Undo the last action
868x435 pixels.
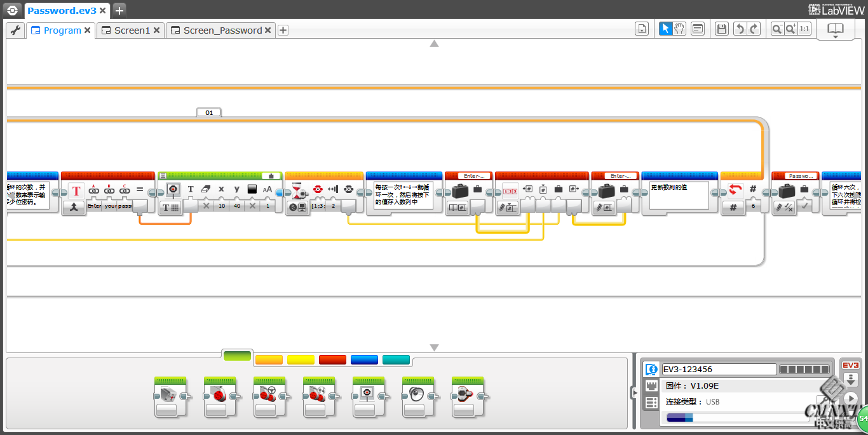[x=739, y=29]
